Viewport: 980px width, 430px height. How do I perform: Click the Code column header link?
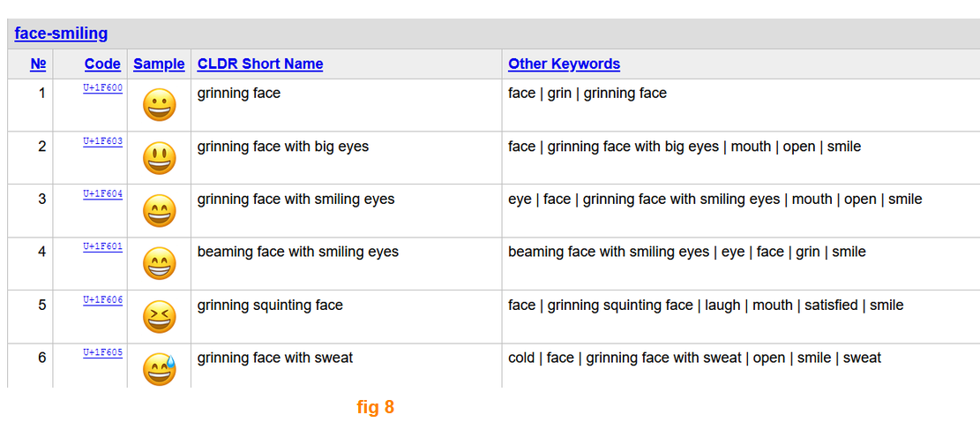point(102,64)
